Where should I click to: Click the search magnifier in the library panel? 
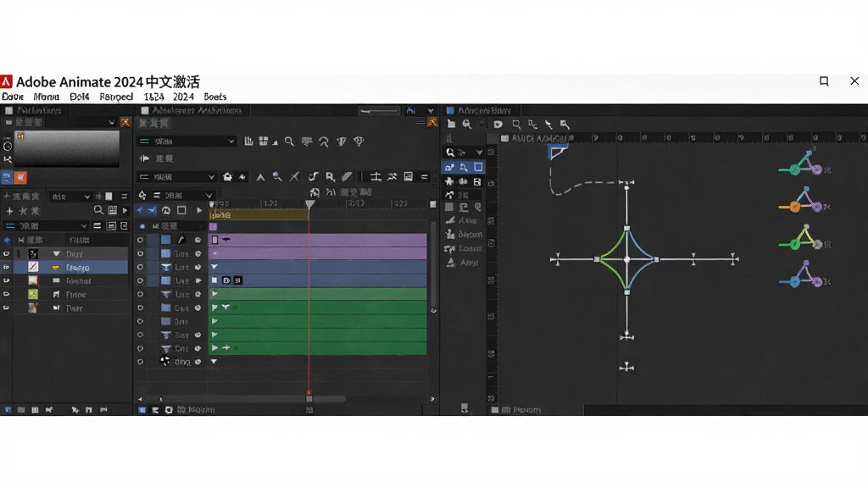point(98,210)
